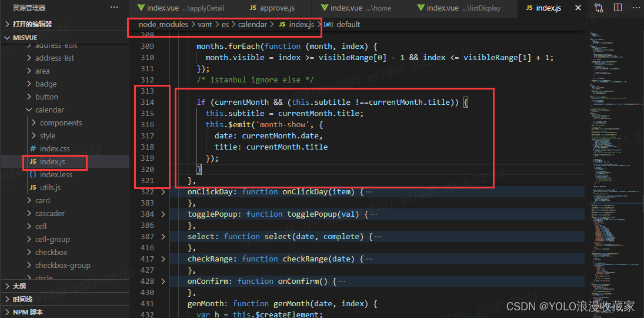The width and height of the screenshot is (644, 318).
Task: Expand the button folder
Action: [46, 97]
